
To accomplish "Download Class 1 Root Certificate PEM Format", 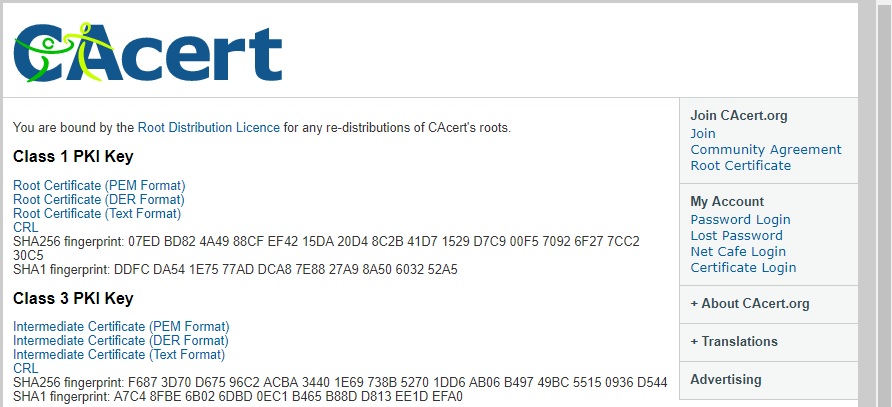I will (x=99, y=186).
